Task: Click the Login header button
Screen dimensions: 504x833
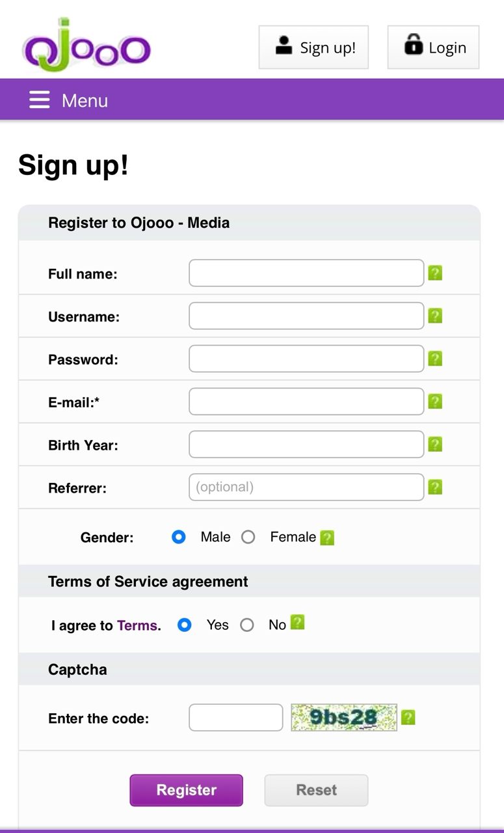Action: pos(433,48)
